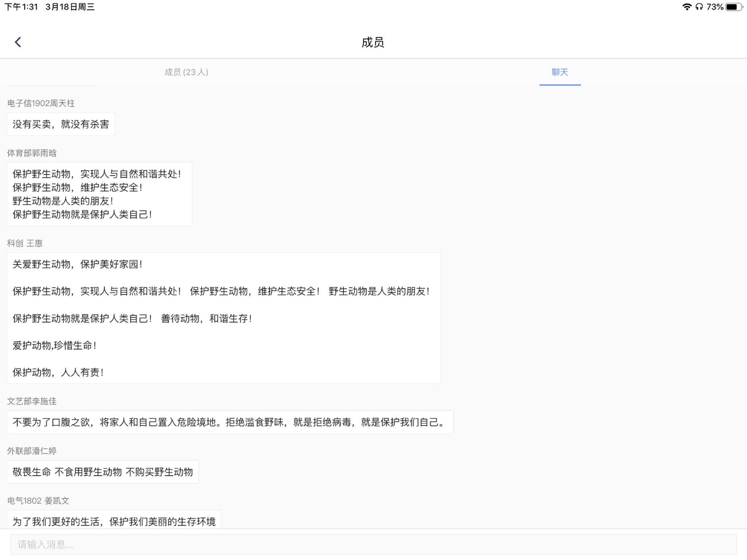Image resolution: width=747 pixels, height=560 pixels.
Task: Tap sender name 电气1802 姜凯文
Action: [38, 501]
